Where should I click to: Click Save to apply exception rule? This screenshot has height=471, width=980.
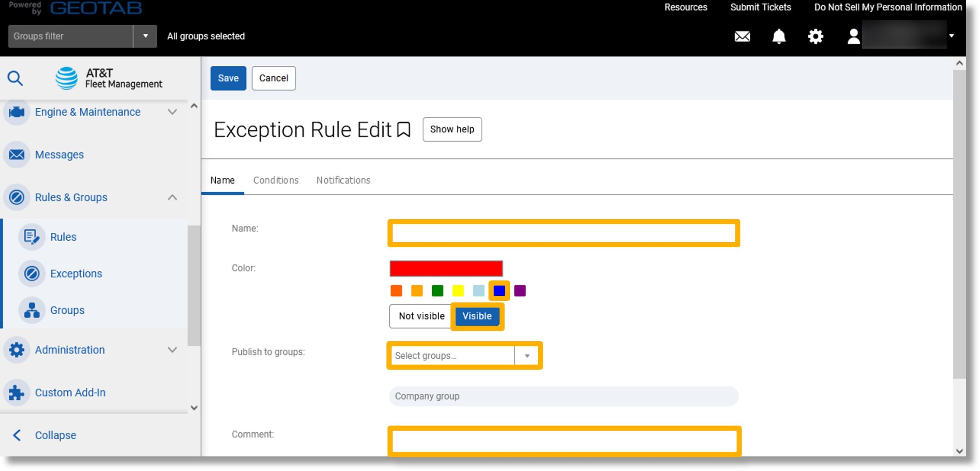(228, 78)
